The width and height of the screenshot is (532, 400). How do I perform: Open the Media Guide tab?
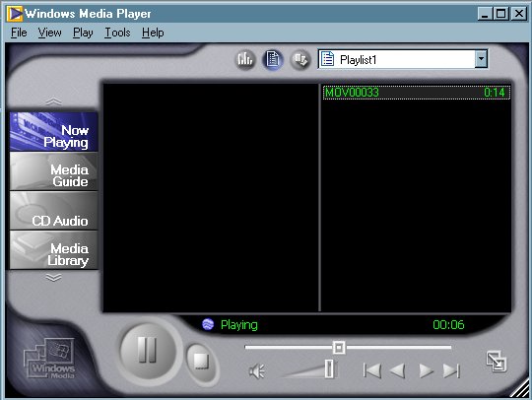point(53,171)
